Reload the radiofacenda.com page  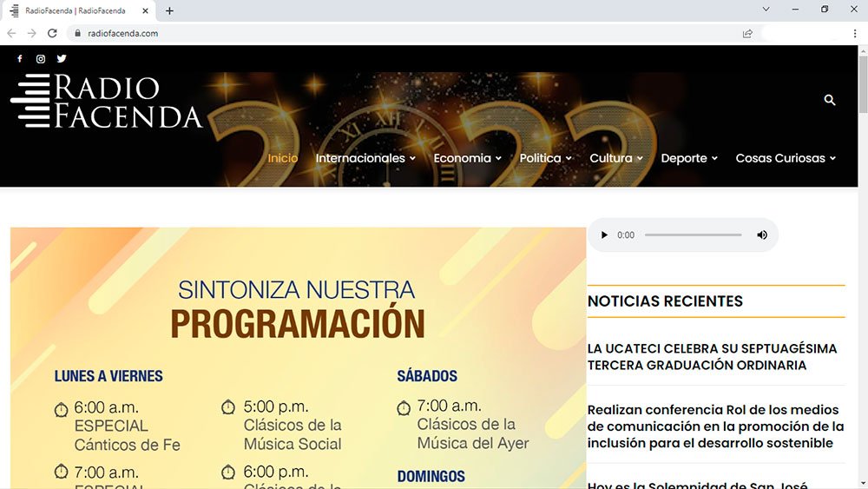tap(52, 33)
